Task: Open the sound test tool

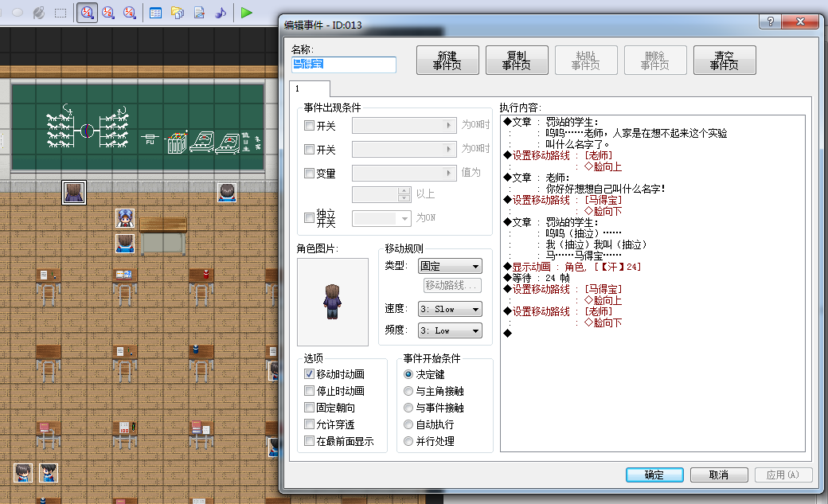Action: coord(221,13)
